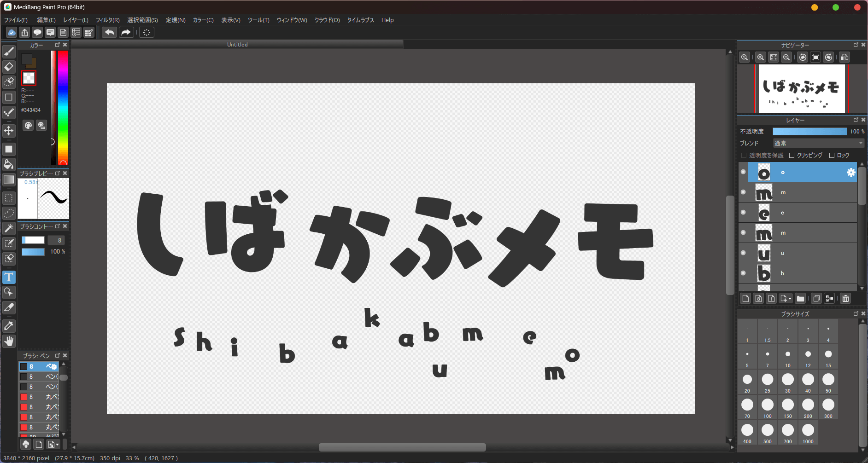Open the brush panel bottom menu dropdown

pyautogui.click(x=53, y=444)
